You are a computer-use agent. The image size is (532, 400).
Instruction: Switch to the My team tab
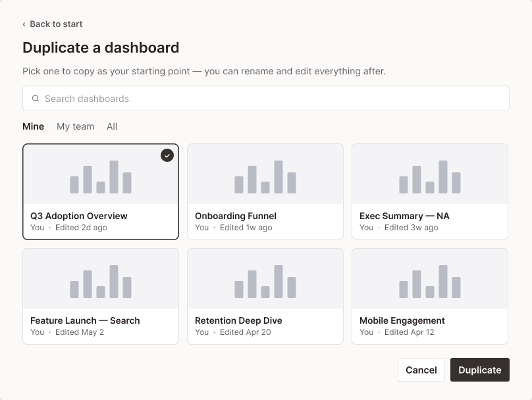[x=75, y=126]
